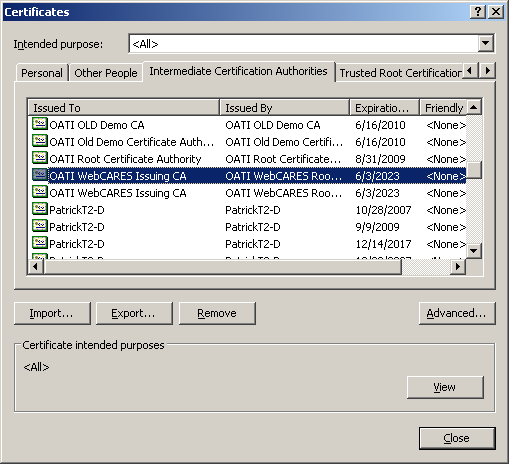The height and width of the screenshot is (464, 509).
Task: Click vertical scrollbar down arrow in list
Action: pos(474,250)
